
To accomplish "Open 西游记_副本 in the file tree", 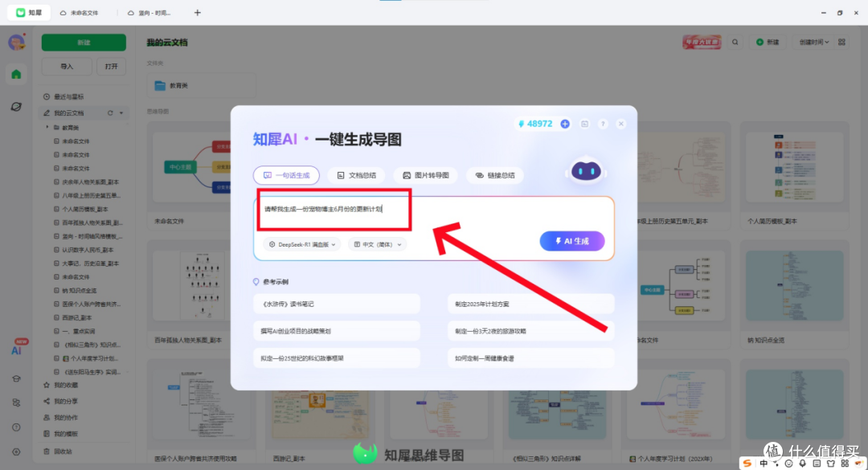I will point(74,318).
